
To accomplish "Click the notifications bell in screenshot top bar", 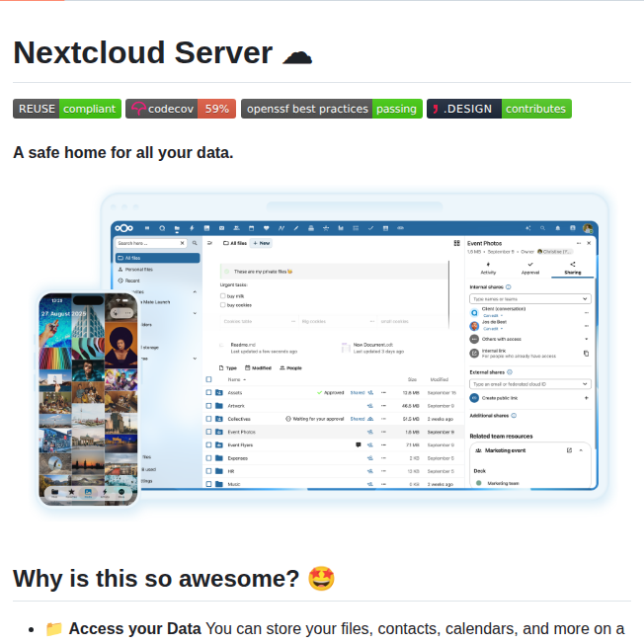I will pos(558,228).
